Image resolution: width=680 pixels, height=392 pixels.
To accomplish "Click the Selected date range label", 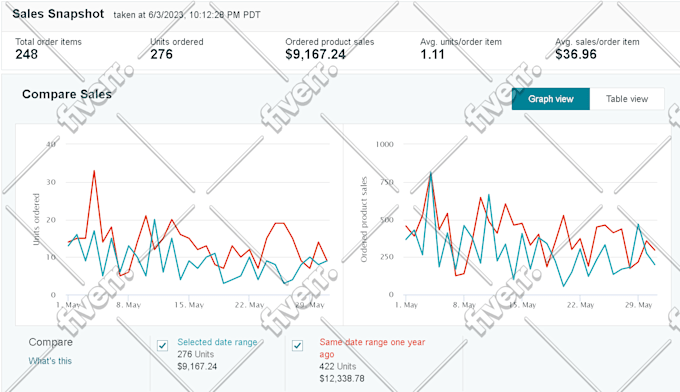I will [217, 342].
